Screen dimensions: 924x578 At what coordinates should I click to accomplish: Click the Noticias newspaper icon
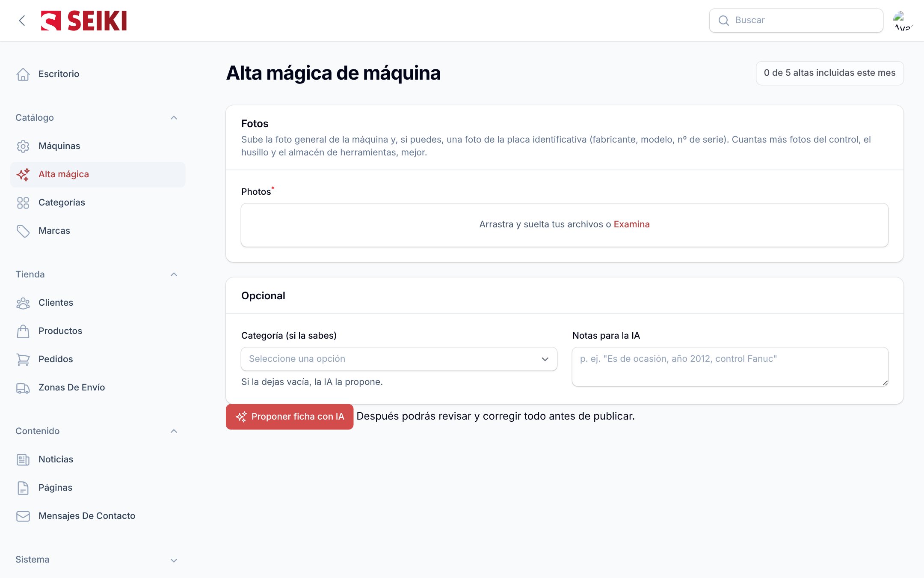click(23, 459)
